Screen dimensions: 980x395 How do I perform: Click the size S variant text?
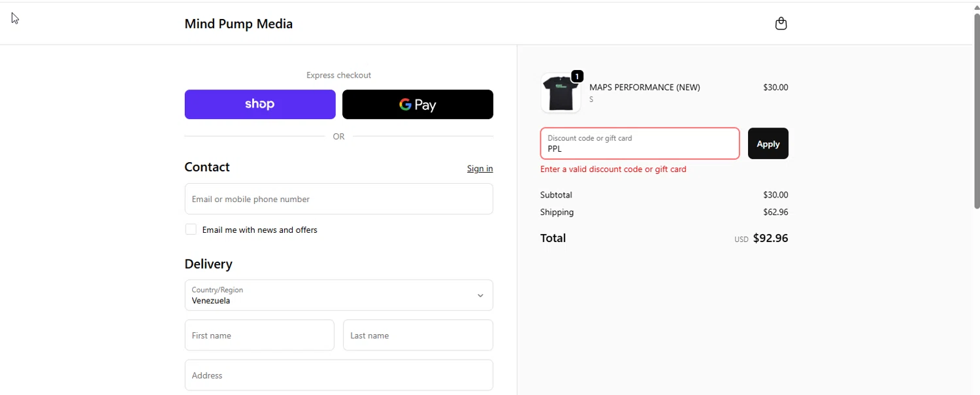tap(591, 100)
